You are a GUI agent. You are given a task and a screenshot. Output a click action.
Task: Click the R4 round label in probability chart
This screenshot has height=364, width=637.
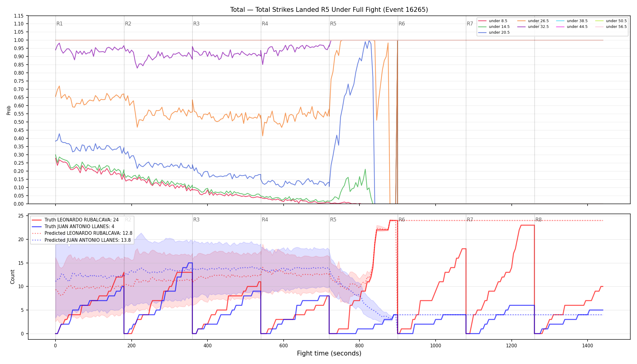point(265,24)
